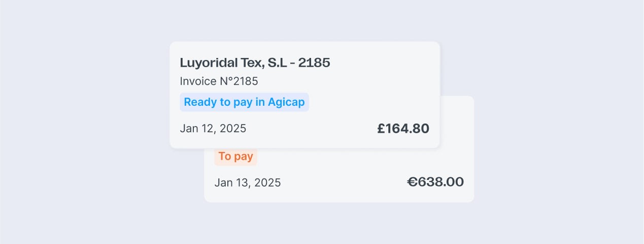Click the word Agicap in the blue badge
The height and width of the screenshot is (244, 644).
click(x=286, y=102)
